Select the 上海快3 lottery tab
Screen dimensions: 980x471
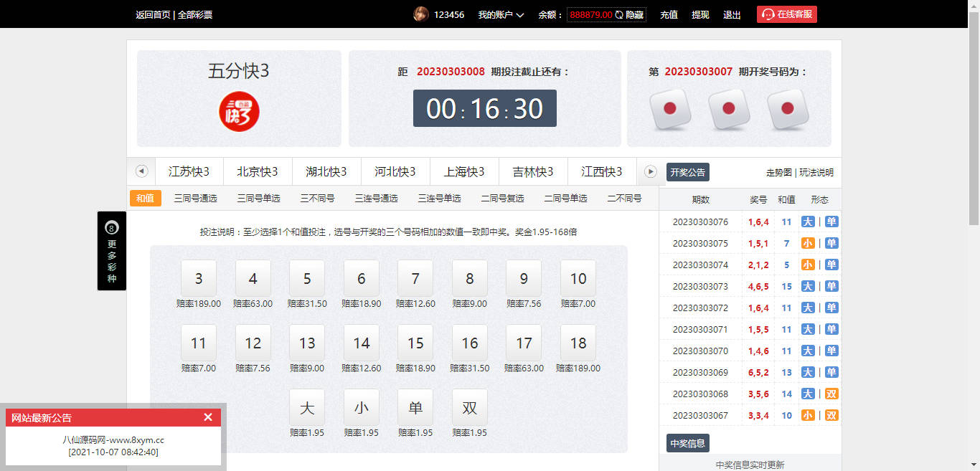(x=464, y=172)
